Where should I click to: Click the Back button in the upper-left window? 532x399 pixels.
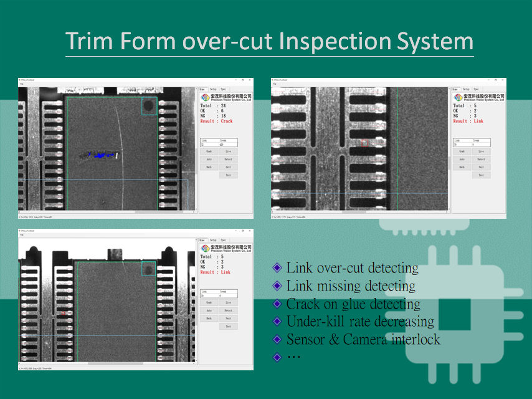click(209, 167)
